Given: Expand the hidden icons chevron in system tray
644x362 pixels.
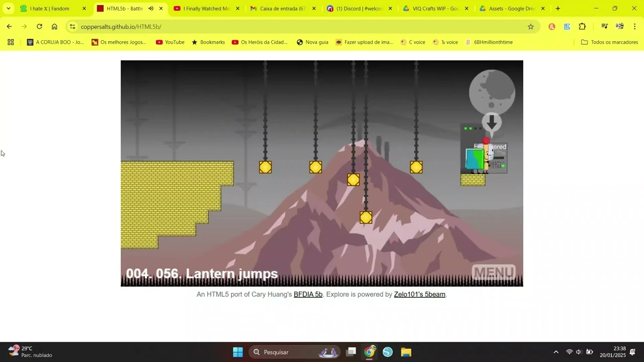Looking at the screenshot, I should click(x=556, y=352).
